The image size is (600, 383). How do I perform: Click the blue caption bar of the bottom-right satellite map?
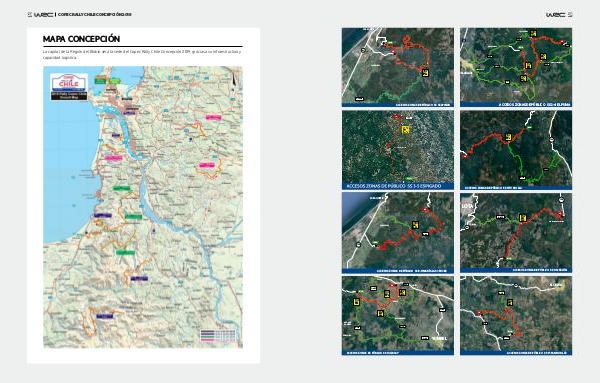point(516,353)
